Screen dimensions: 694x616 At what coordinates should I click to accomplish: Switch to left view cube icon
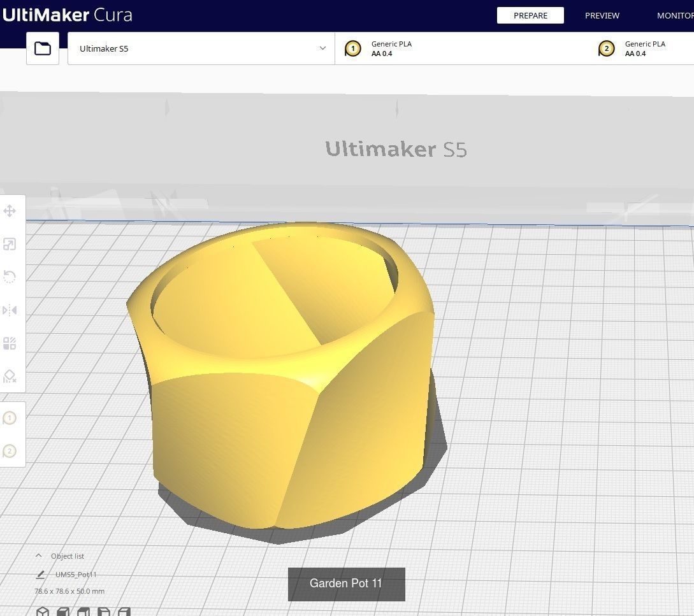(104, 612)
